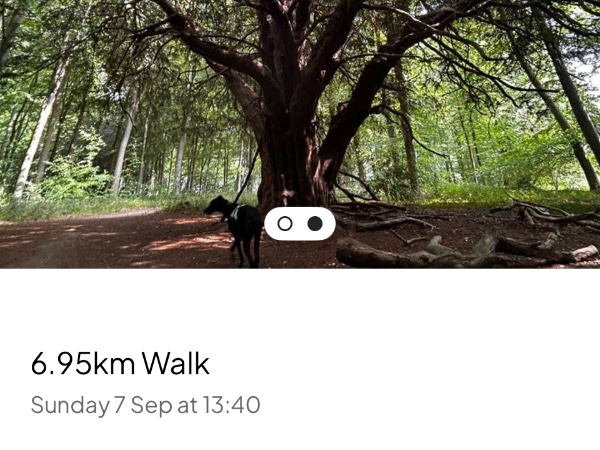The width and height of the screenshot is (600, 450).
Task: Select the first hollow page indicator dot
Action: coord(285,224)
